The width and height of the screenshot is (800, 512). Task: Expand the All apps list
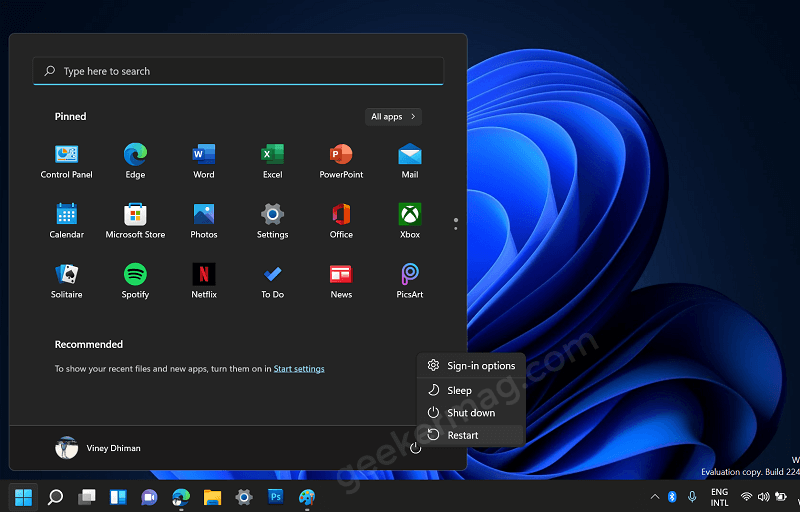(x=393, y=117)
